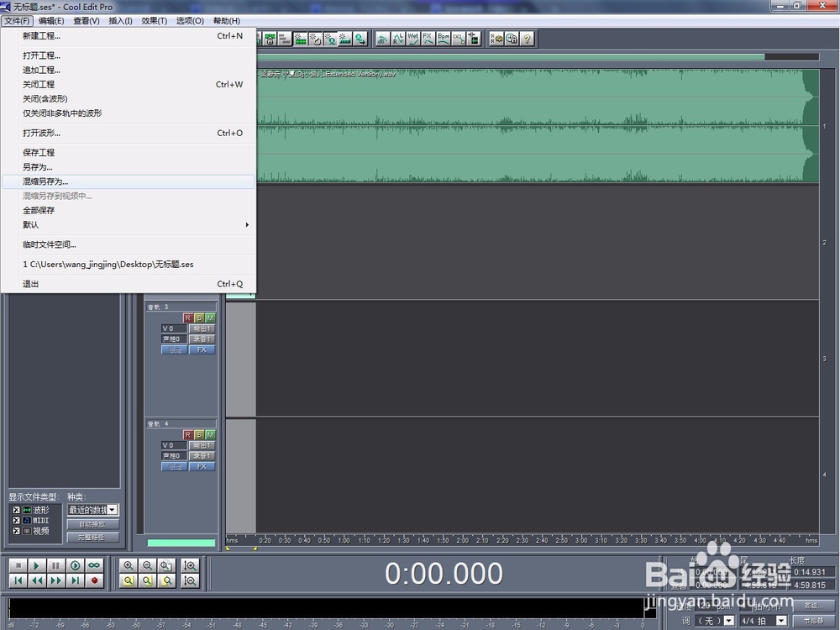840x630 pixels.
Task: Click Zoom to Right Edge of Selection
Action: pos(166,580)
